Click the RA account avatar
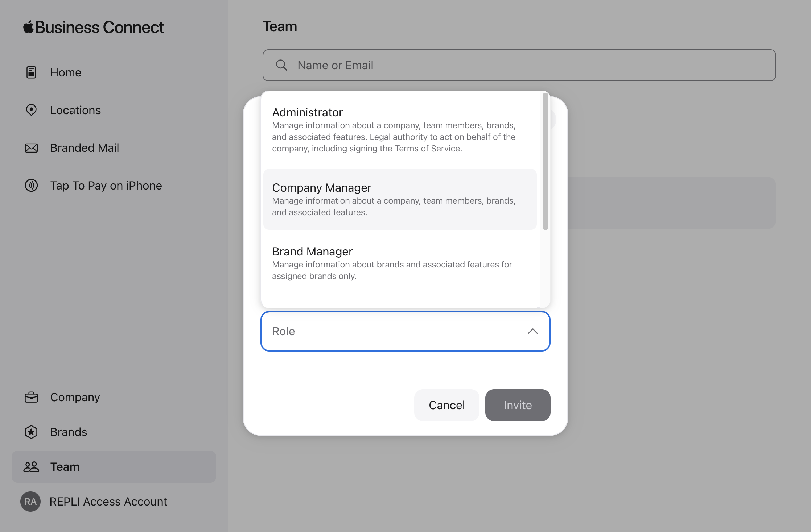811x532 pixels. (30, 502)
